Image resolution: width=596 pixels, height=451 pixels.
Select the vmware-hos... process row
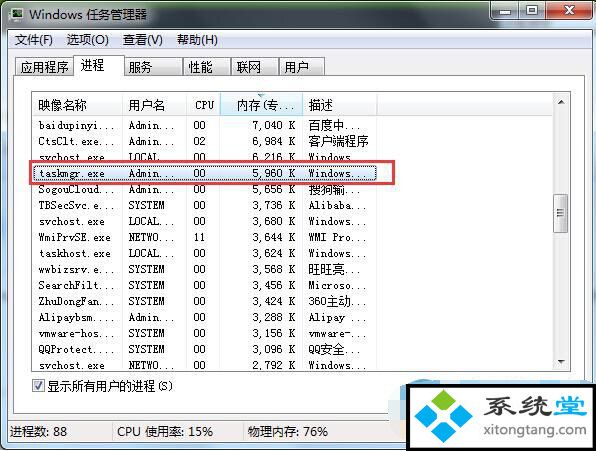click(204, 333)
